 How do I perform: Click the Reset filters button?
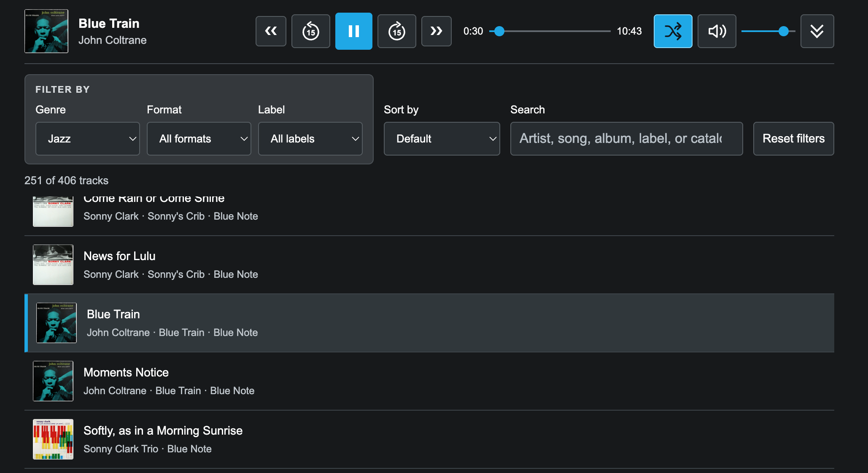(x=794, y=139)
